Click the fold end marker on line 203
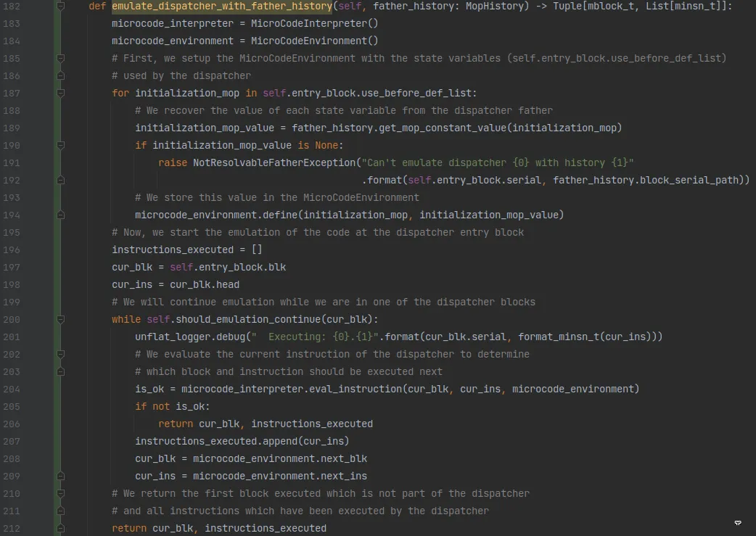Viewport: 756px width, 536px height. (61, 371)
